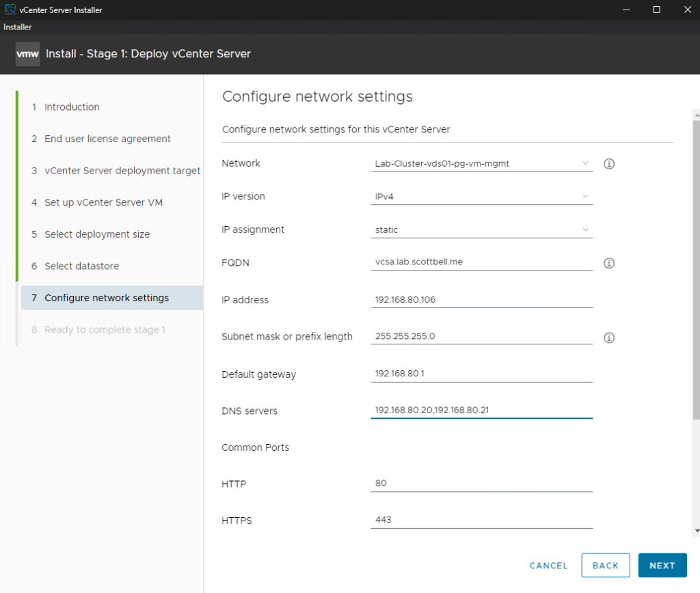
Task: Click the subnet mask info icon
Action: point(609,337)
